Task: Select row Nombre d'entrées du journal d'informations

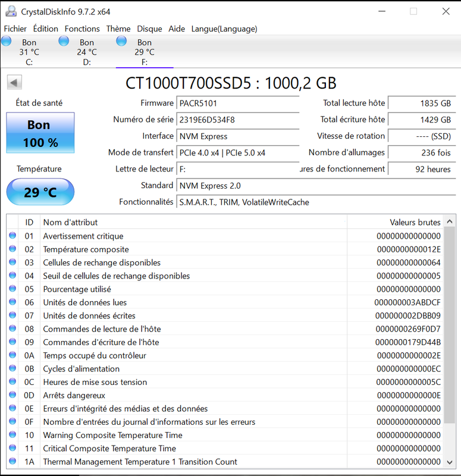Action: 225,422
